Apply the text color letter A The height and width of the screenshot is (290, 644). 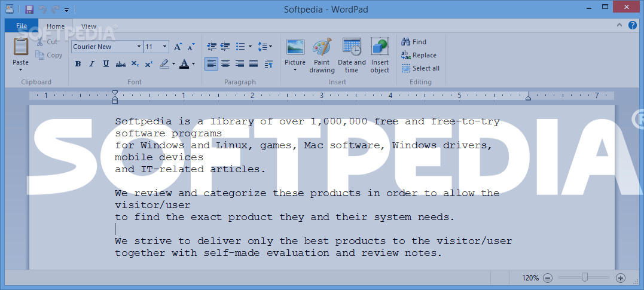pyautogui.click(x=184, y=63)
